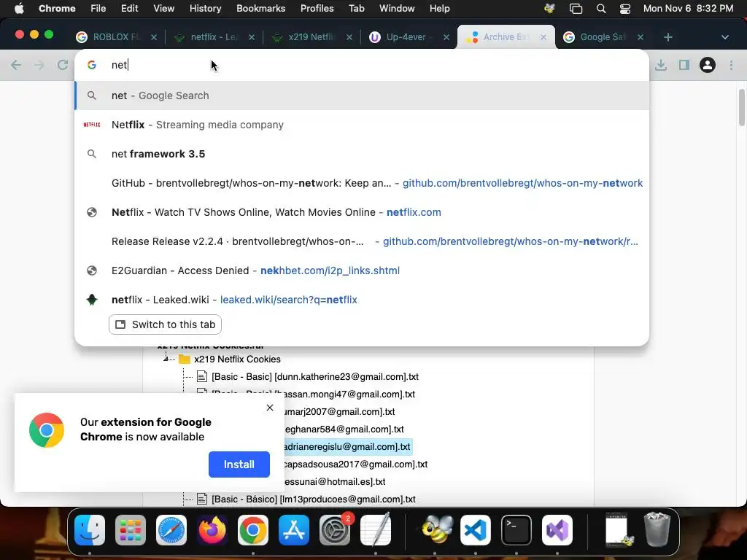Open Chrome three-dot menu

coord(731,65)
